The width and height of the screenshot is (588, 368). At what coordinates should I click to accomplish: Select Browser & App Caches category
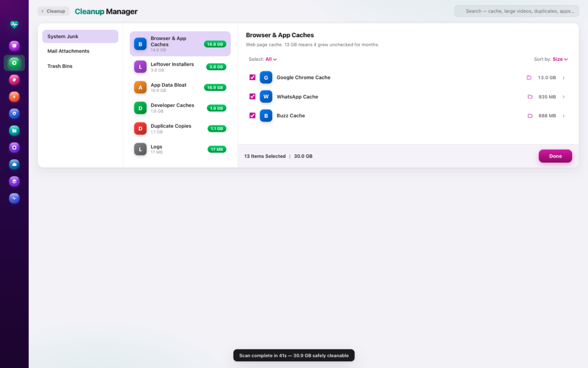point(180,44)
